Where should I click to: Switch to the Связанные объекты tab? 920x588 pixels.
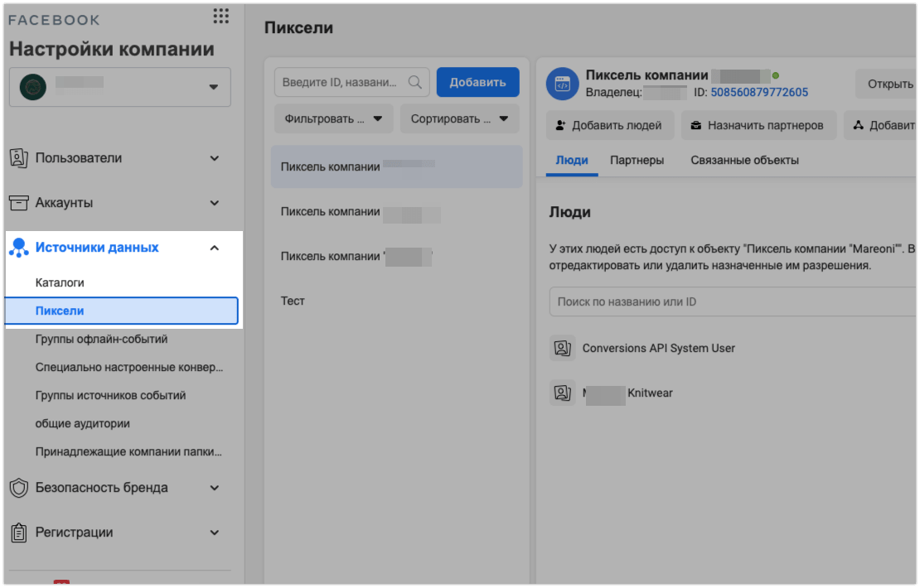pyautogui.click(x=744, y=160)
